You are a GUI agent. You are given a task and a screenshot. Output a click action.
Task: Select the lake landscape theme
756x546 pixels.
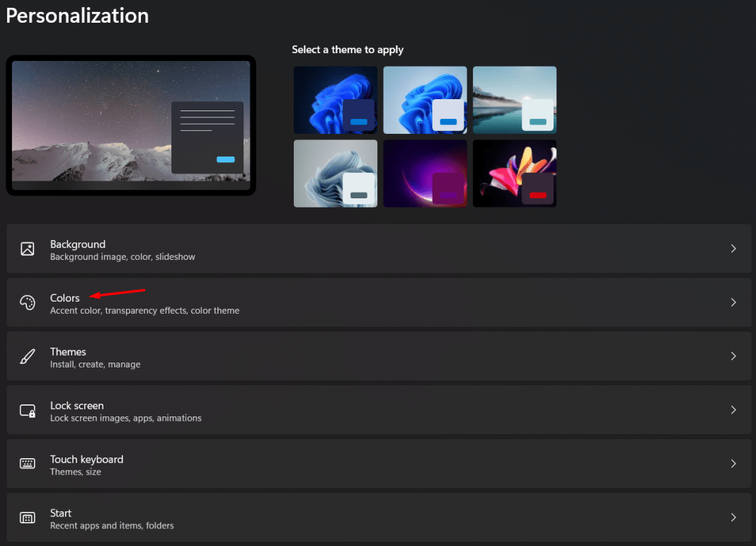tap(515, 100)
